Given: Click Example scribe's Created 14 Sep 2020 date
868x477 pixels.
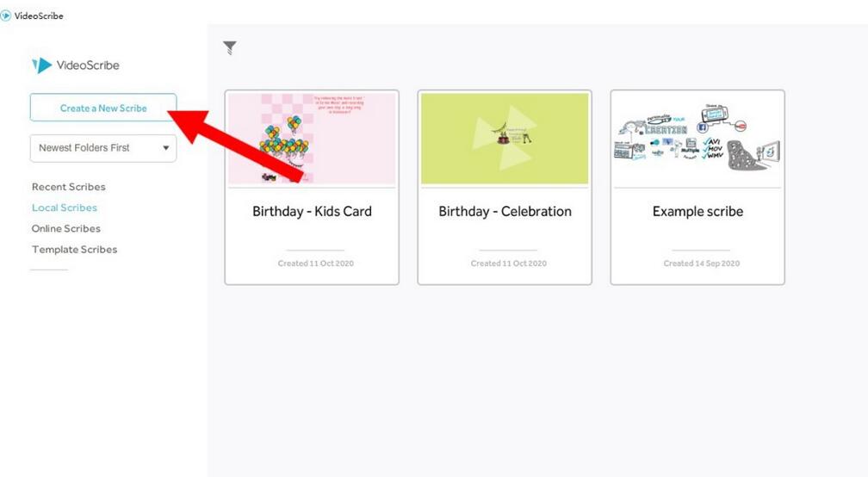Looking at the screenshot, I should click(701, 263).
